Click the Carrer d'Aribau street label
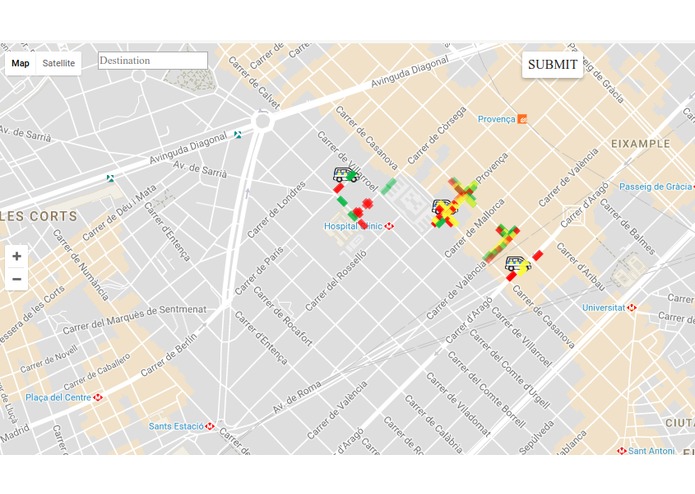695x494 pixels. pyautogui.click(x=581, y=267)
